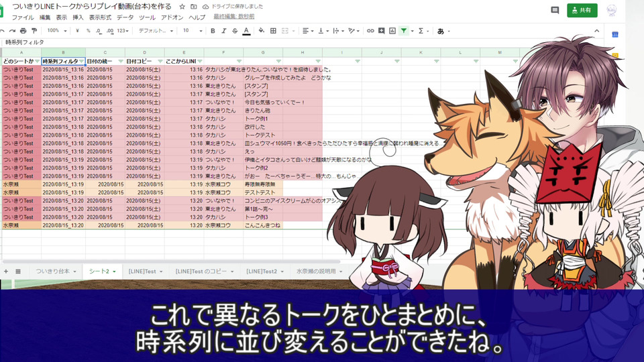644x362 pixels.
Task: Star this spreadsheet document
Action: (182, 7)
